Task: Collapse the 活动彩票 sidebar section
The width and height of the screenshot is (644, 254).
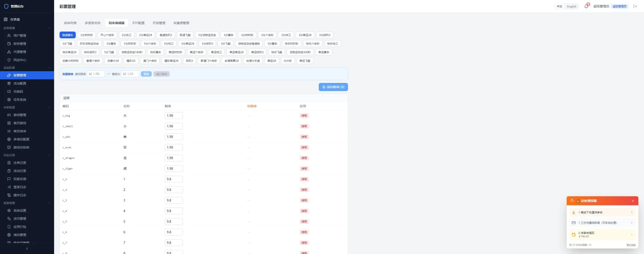Action: (49, 68)
